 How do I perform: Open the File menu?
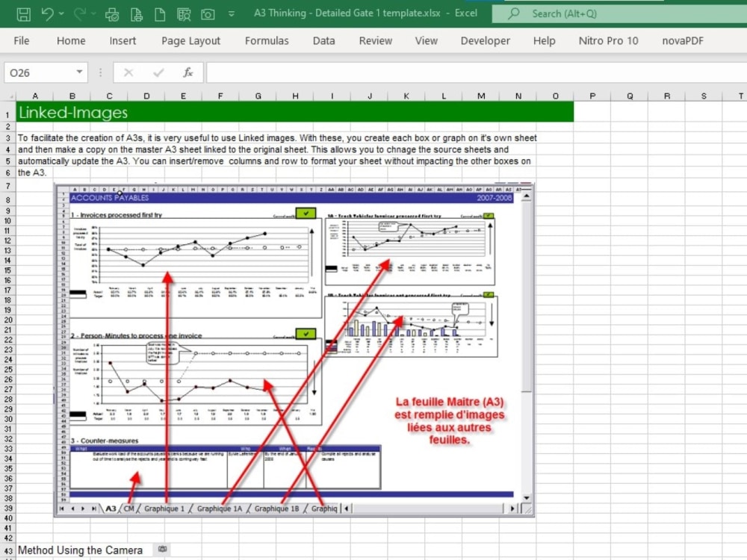coord(22,41)
